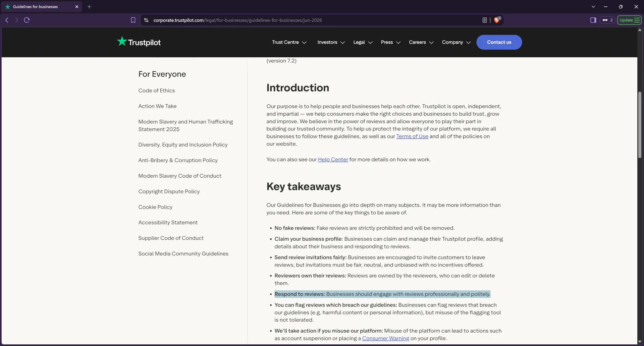Open Modern Slavery Code of Conduct

(180, 176)
